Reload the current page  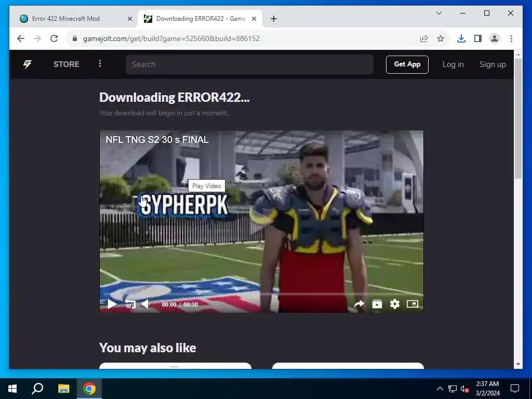click(54, 38)
